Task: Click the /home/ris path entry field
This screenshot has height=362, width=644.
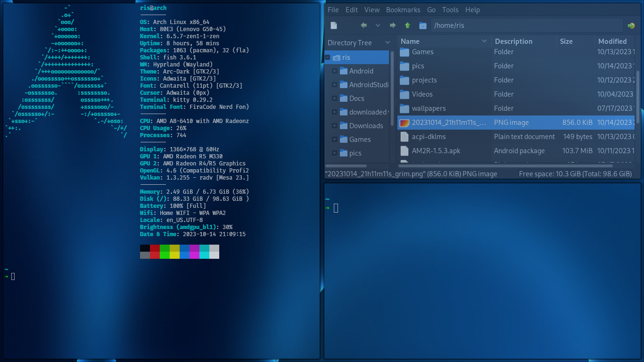Action: coord(527,25)
